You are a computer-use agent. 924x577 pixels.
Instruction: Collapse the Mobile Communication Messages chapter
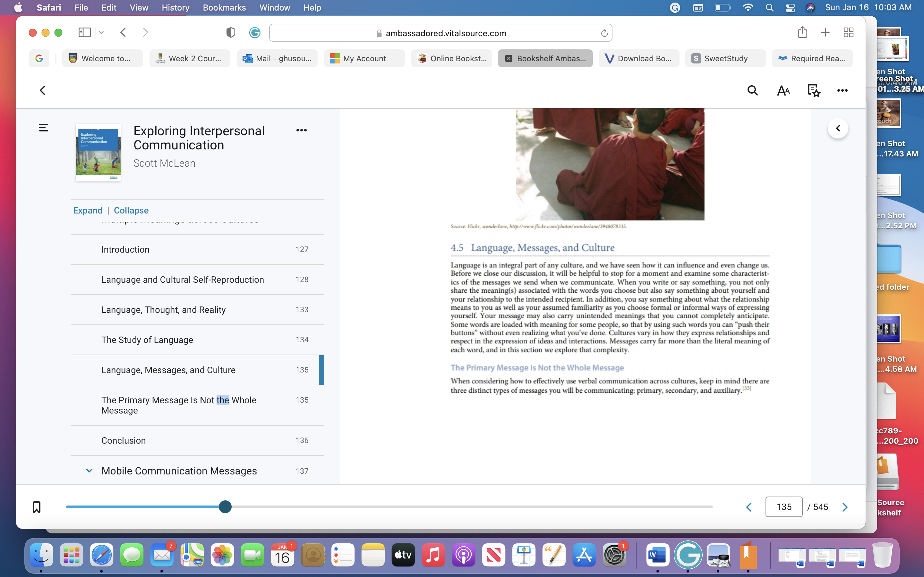click(x=89, y=471)
